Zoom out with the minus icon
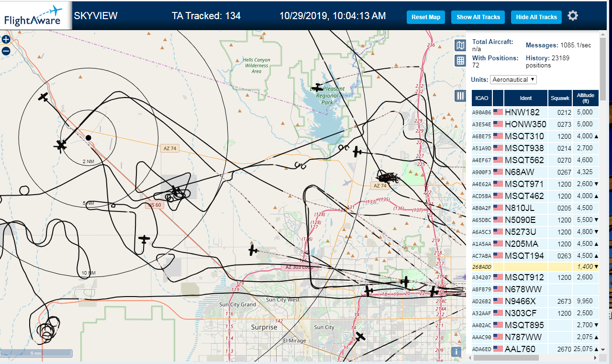Screen dimensions: 612x364 pos(6,51)
